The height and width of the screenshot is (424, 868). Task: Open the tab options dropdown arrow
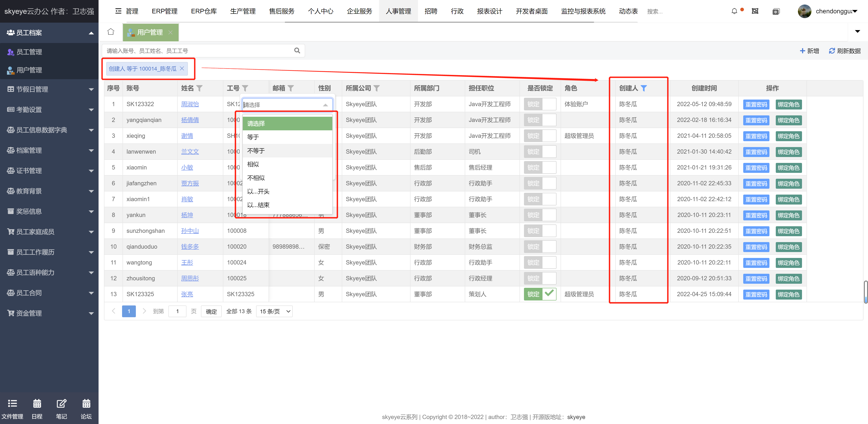858,32
